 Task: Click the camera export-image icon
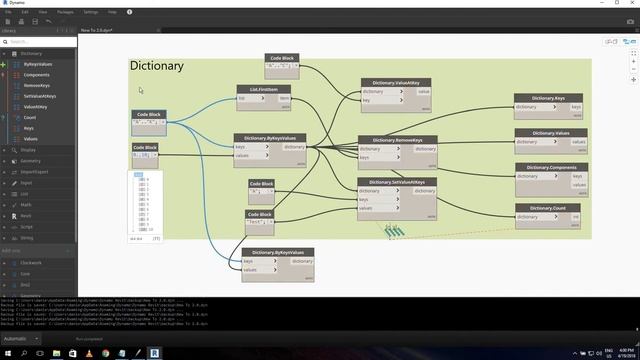pos(630,22)
